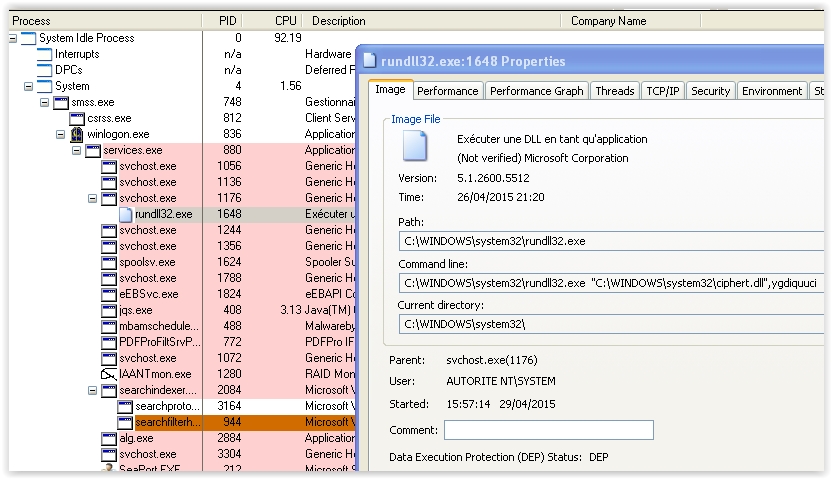Screen dimensions: 832x479
Task: Switch to the Threads tab
Action: [614, 91]
